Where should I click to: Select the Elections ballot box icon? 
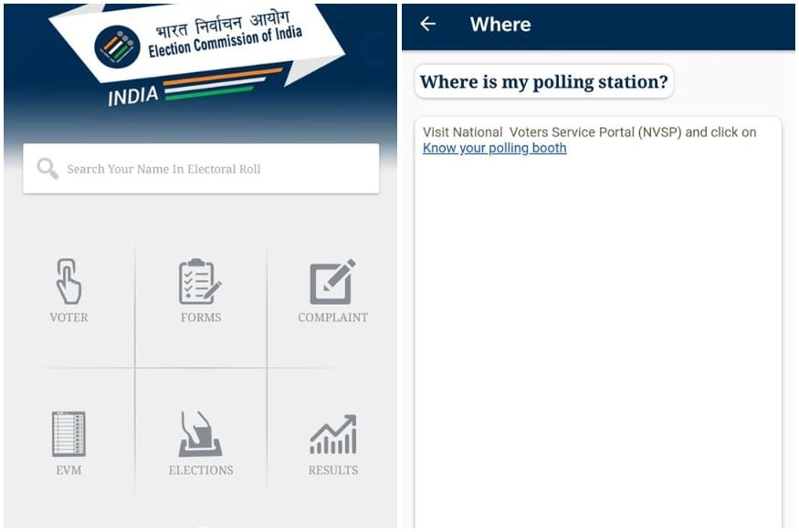coord(200,433)
